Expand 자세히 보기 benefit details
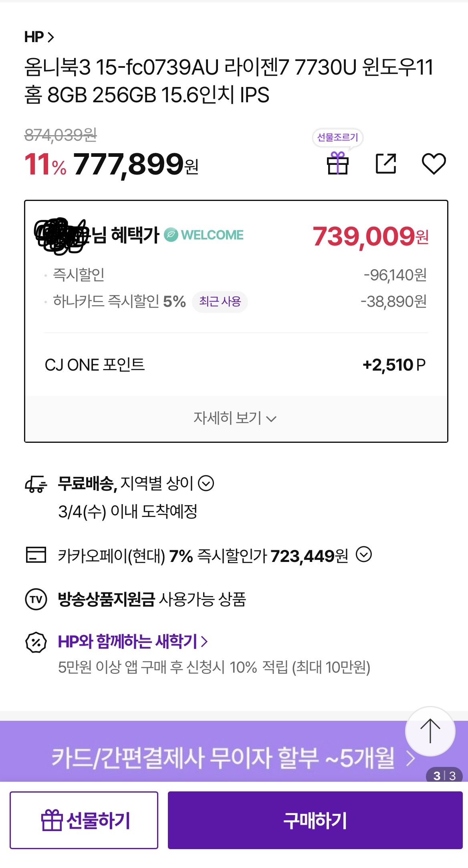468x868 pixels. point(236,418)
